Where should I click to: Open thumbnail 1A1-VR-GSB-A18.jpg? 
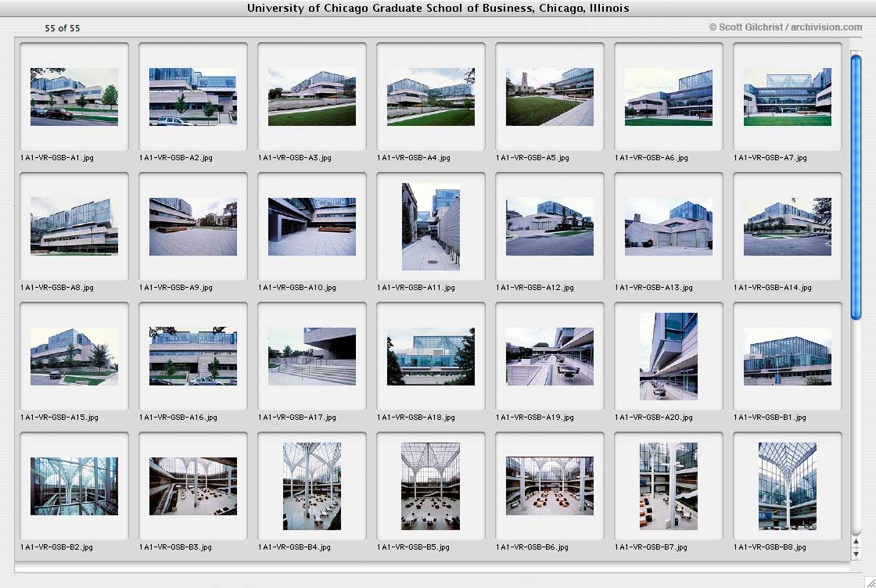pyautogui.click(x=431, y=357)
